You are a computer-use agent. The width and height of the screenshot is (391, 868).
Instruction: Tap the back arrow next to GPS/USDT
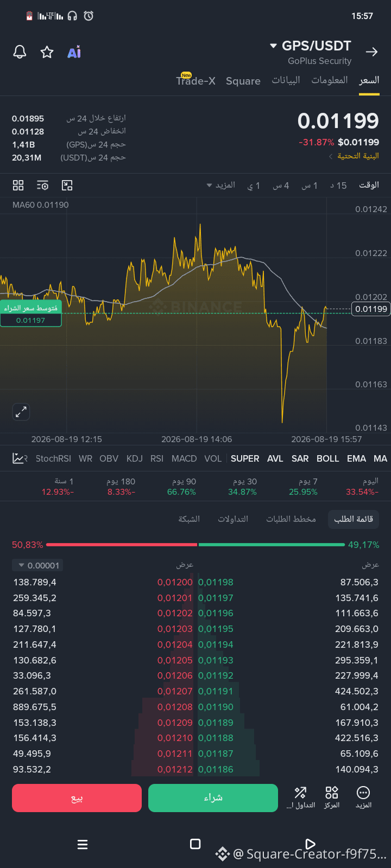(x=371, y=52)
